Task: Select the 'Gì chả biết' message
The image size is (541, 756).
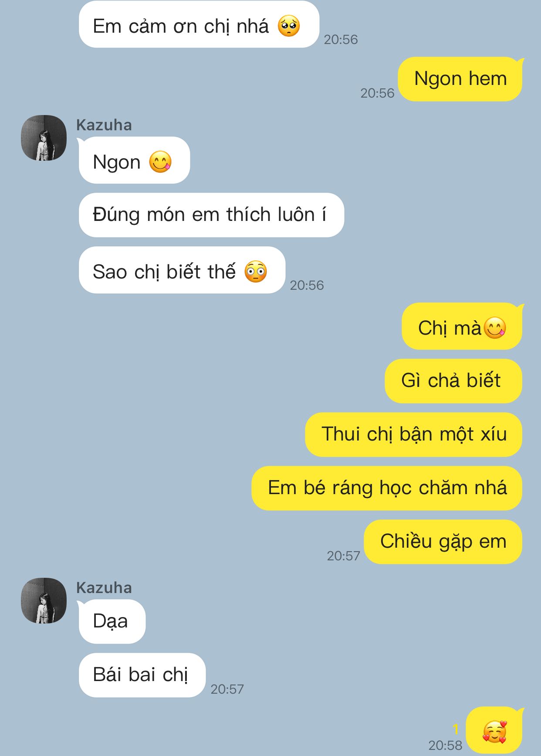Action: coord(453,381)
